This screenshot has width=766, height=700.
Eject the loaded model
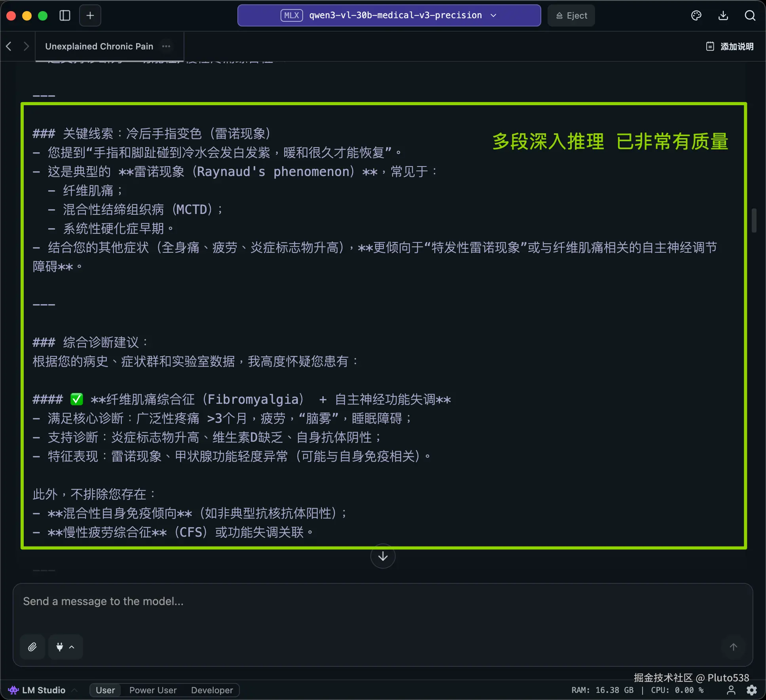click(x=571, y=15)
